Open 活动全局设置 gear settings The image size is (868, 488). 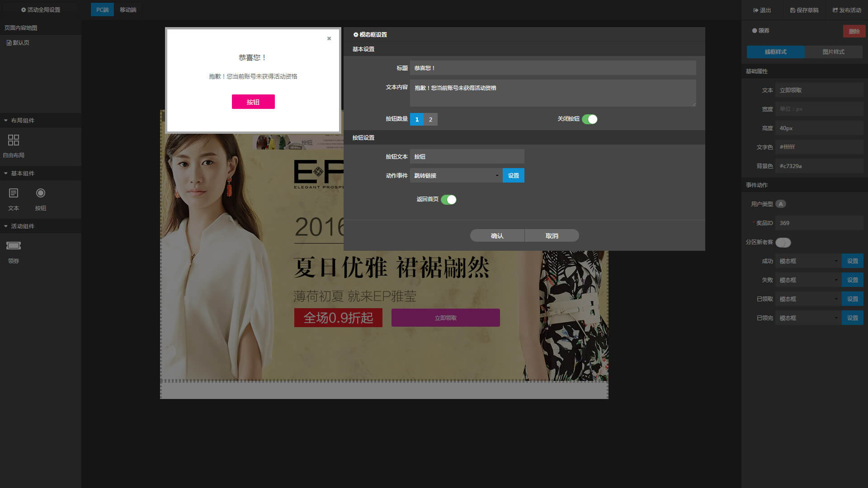(40, 9)
